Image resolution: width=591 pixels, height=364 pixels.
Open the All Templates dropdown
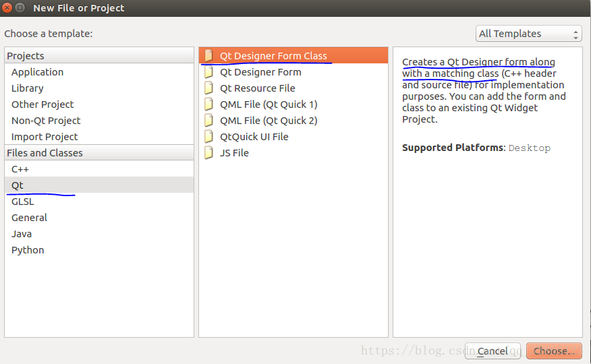[528, 34]
